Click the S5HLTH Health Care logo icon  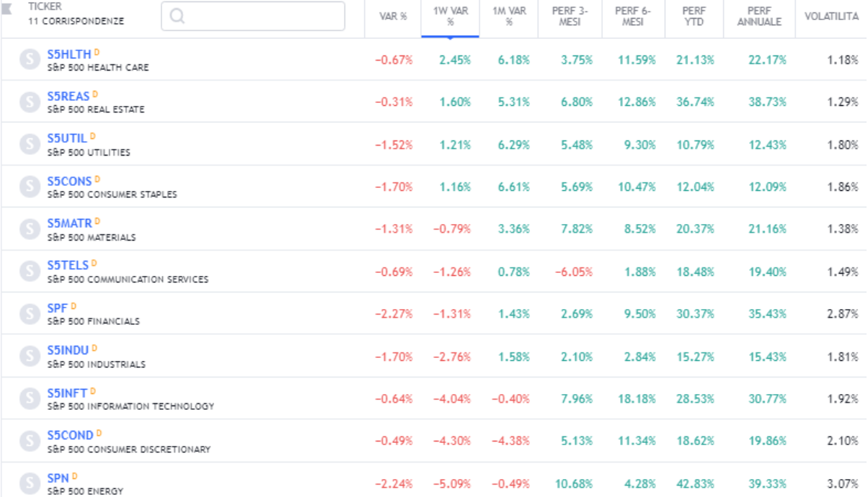coord(30,60)
